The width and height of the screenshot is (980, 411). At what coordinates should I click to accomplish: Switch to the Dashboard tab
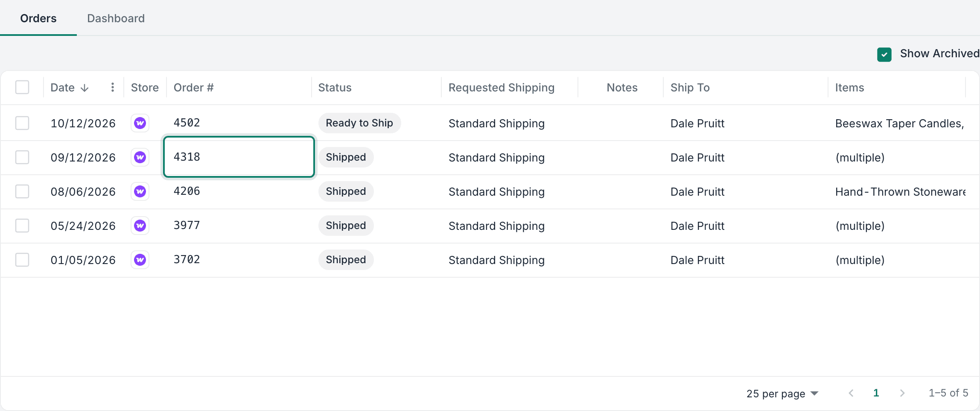(116, 18)
